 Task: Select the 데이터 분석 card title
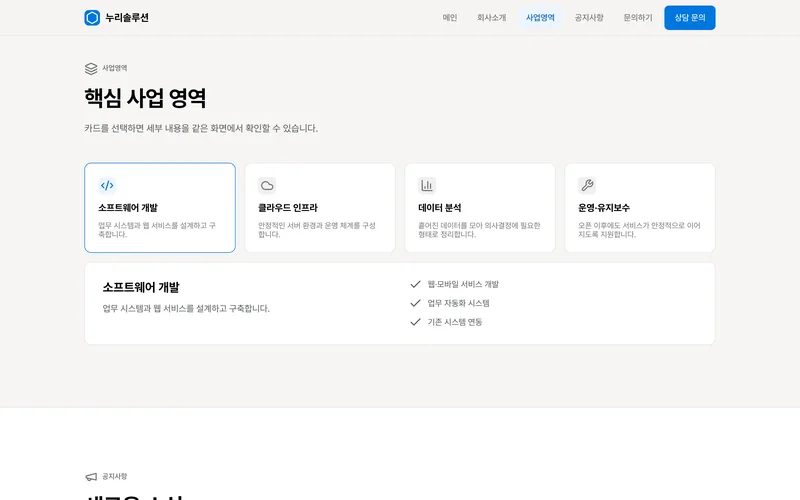(x=440, y=208)
